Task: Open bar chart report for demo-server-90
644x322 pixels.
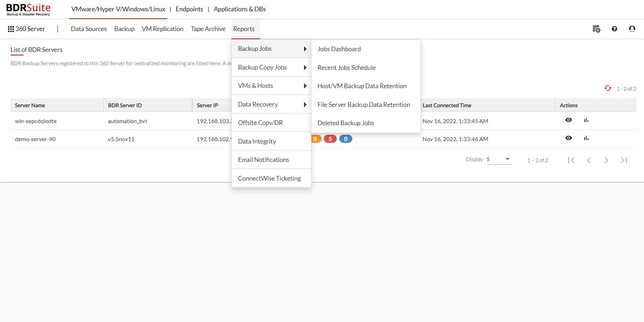Action: (586, 138)
